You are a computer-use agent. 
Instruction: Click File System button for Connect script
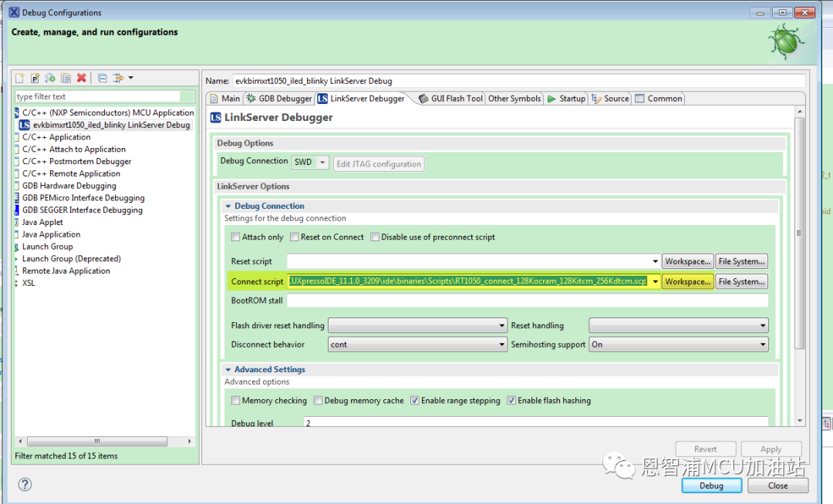coord(742,282)
